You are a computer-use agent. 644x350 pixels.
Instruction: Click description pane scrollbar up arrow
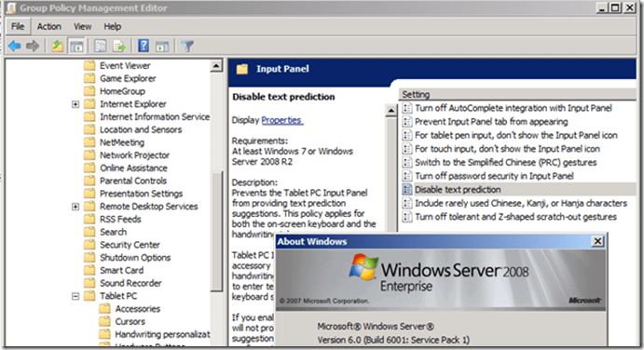(x=391, y=111)
